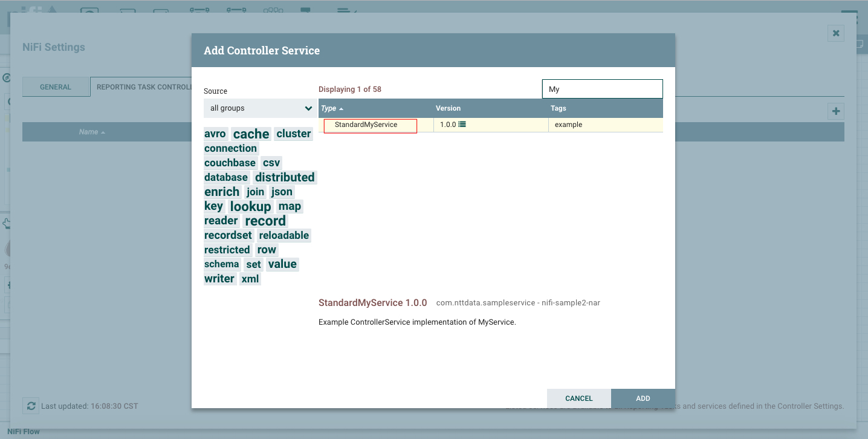
Task: Filter by the cluster tag
Action: 294,134
